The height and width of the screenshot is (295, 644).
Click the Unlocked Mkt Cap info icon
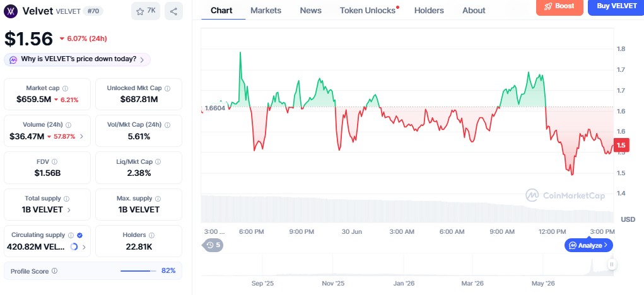pyautogui.click(x=168, y=88)
